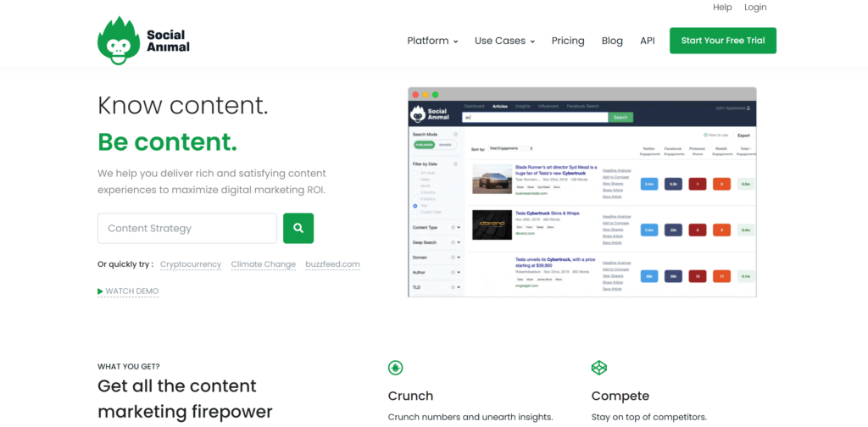Switch to the Articles tab in demo

coord(500,106)
